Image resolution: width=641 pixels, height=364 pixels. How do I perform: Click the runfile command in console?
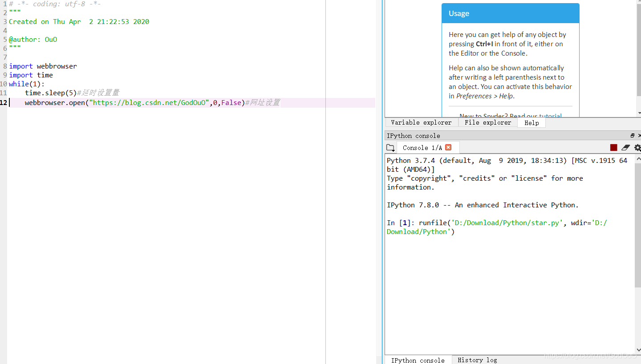tap(497, 227)
